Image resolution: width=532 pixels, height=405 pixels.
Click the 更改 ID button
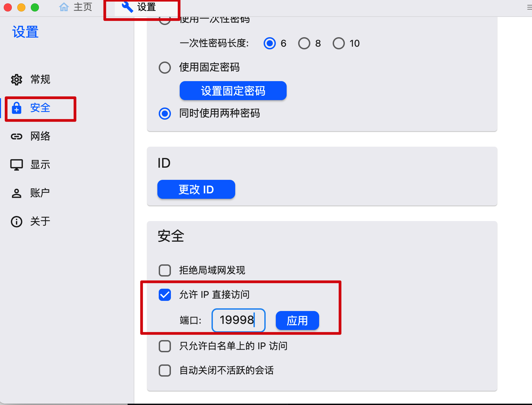196,189
